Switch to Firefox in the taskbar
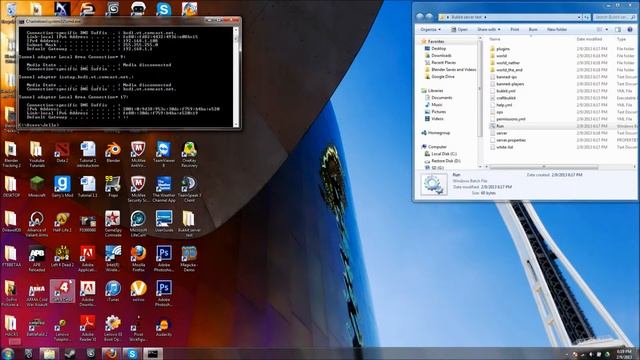Screen dimensions: 640x360 click(111, 353)
